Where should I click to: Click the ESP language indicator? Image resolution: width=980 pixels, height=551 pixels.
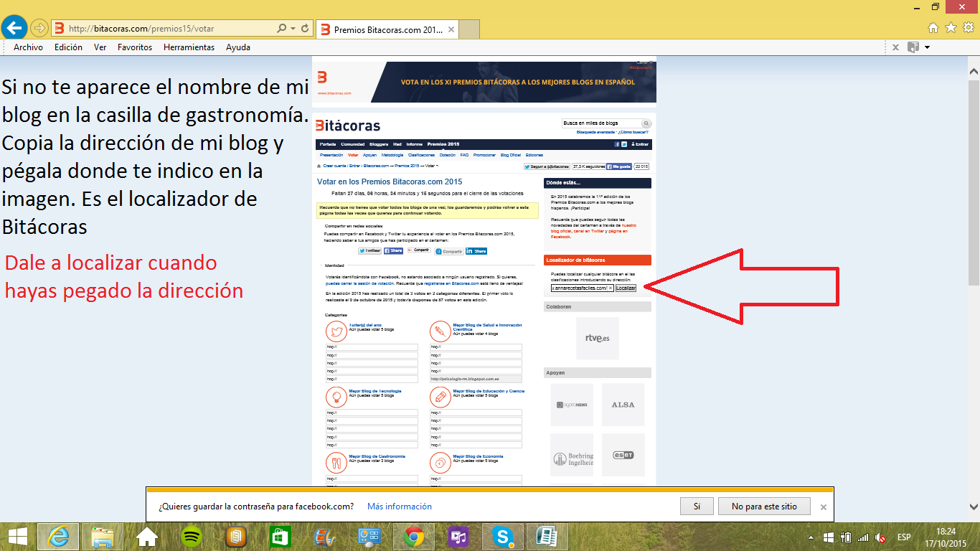pos(904,537)
